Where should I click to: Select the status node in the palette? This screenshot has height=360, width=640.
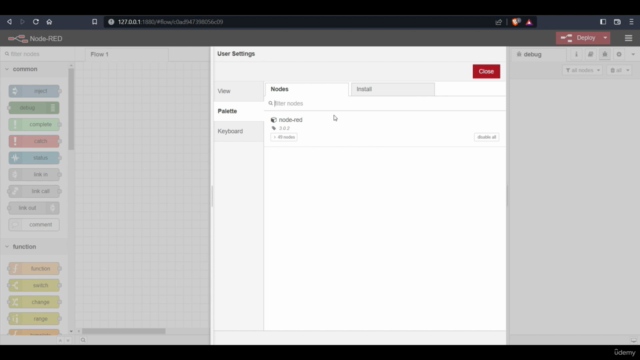[34, 158]
